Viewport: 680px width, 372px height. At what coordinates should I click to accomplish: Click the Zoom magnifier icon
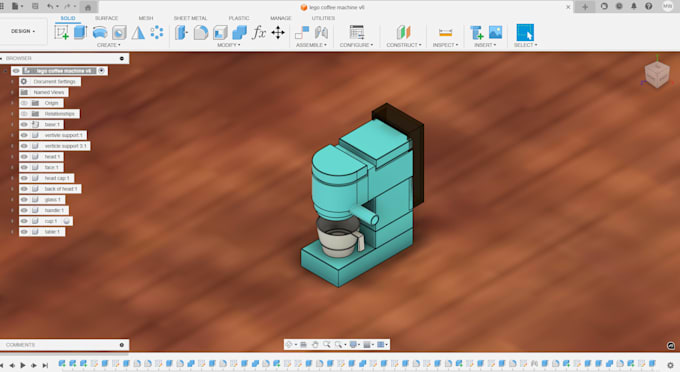[326, 345]
